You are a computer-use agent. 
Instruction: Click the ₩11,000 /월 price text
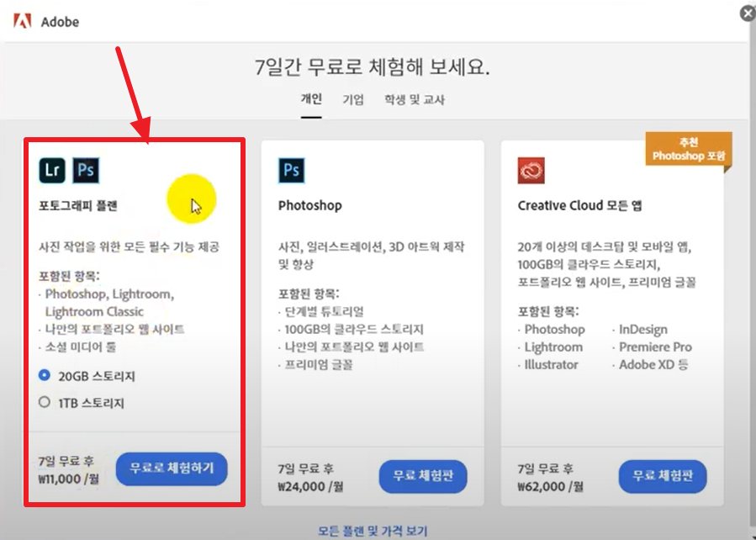(68, 479)
